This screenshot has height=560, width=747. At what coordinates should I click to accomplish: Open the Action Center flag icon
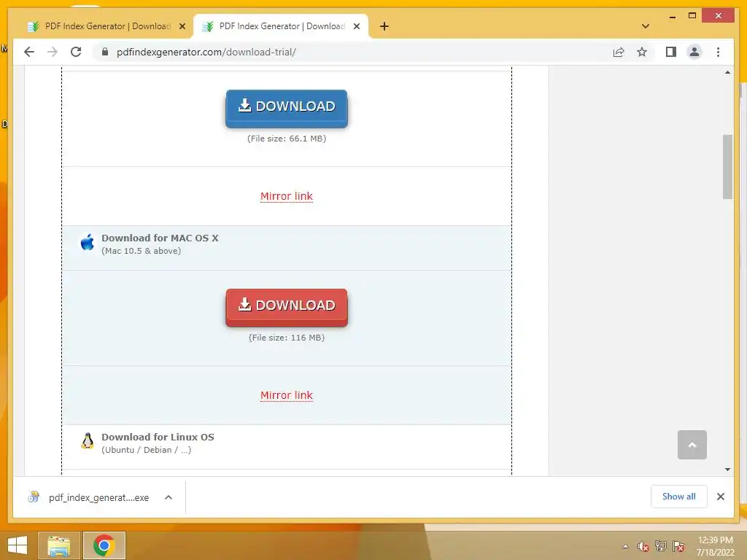pyautogui.click(x=678, y=546)
